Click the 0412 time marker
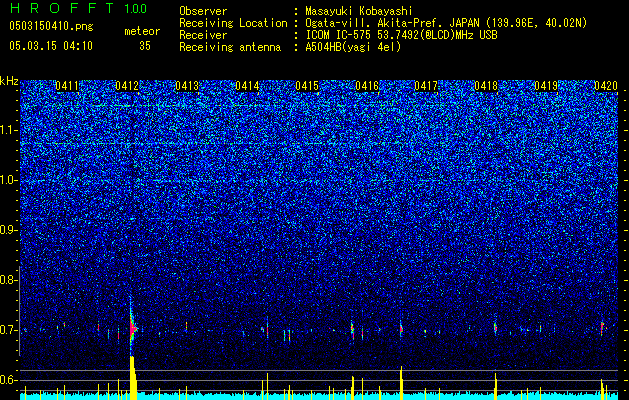Screen dimensions: 629x400 point(127,86)
